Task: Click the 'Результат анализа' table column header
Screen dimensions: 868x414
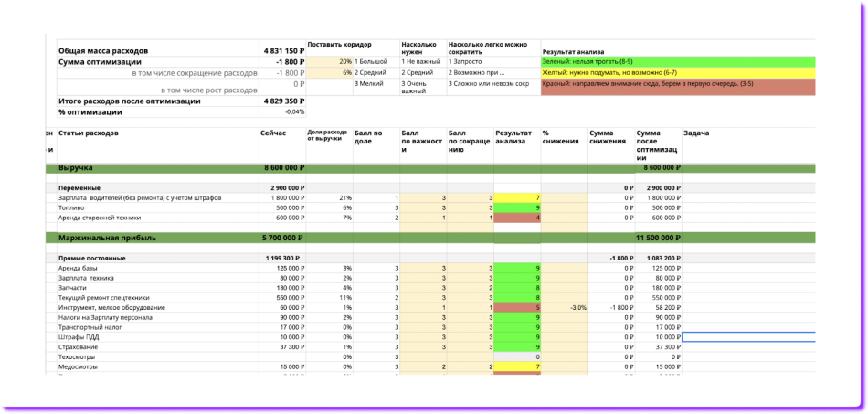Action: click(513, 137)
